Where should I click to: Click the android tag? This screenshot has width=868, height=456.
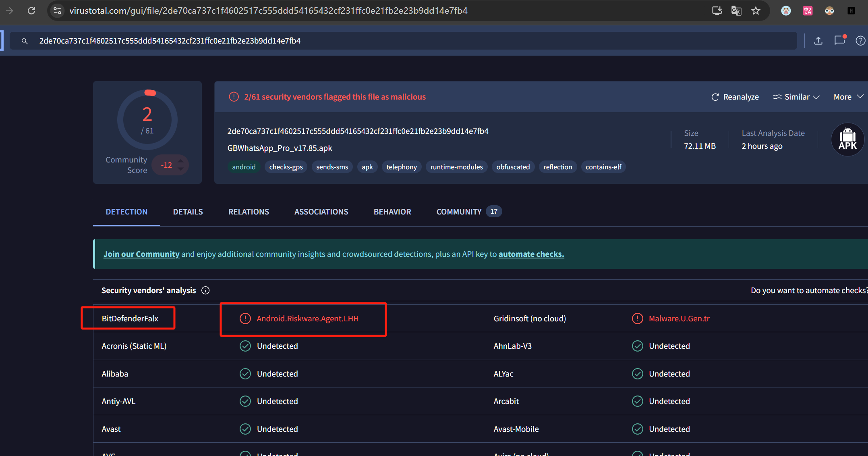pos(244,167)
